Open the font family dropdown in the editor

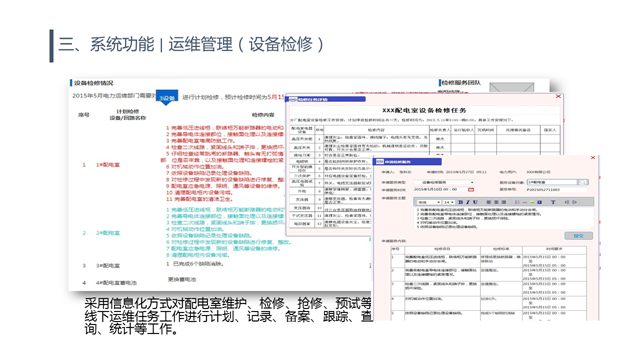tap(429, 202)
